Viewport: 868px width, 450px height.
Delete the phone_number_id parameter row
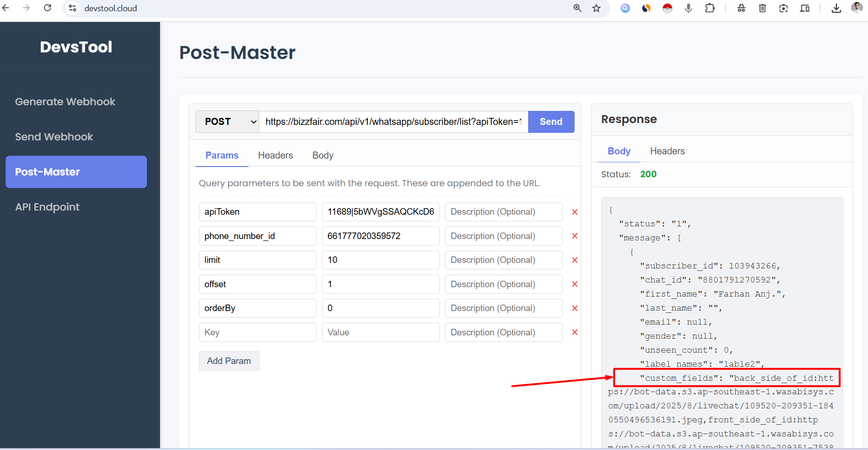(575, 236)
